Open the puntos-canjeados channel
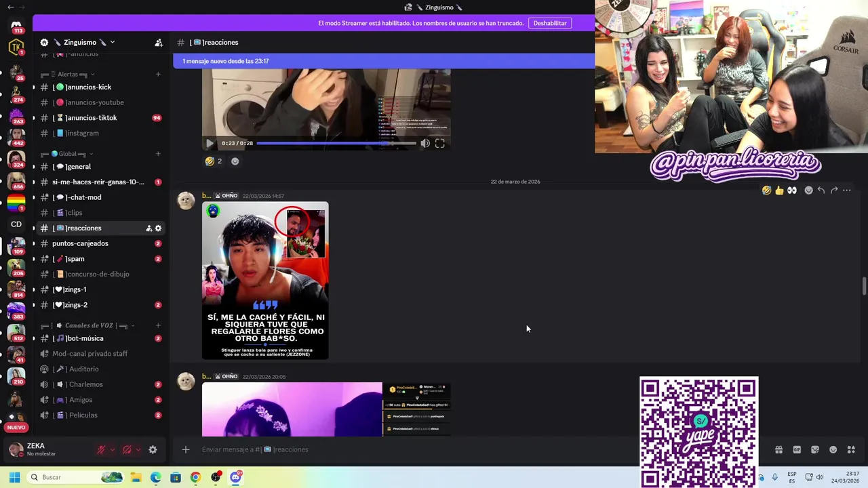The height and width of the screenshot is (488, 868). (100, 243)
